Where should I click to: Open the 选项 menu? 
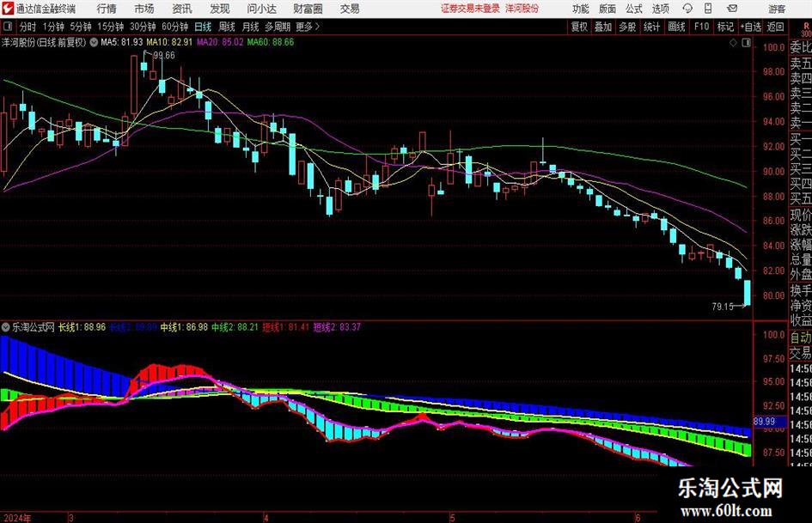[x=660, y=9]
